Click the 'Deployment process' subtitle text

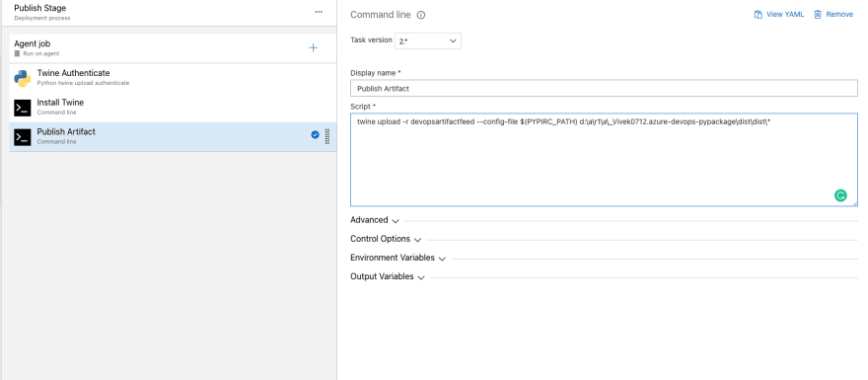(42, 18)
